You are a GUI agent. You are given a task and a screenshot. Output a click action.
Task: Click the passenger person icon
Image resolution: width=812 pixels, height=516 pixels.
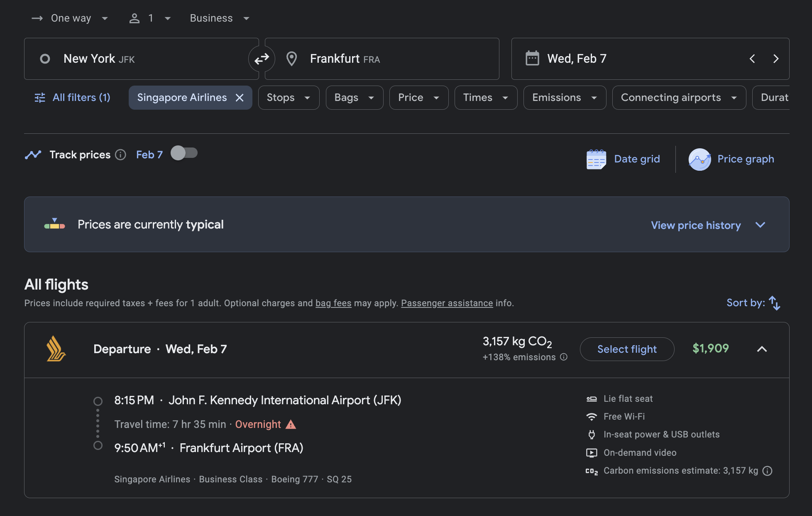pyautogui.click(x=135, y=18)
